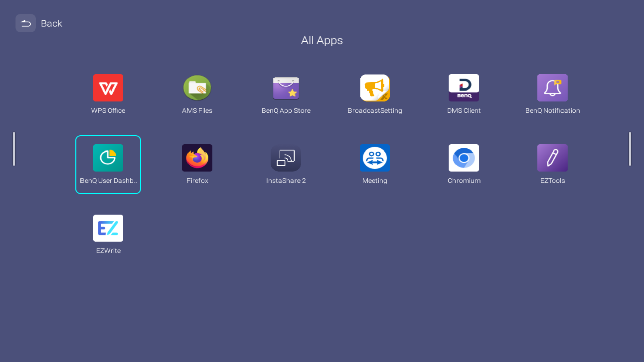
Task: Click the 'BenQ User Dashb..' label
Action: (x=108, y=181)
